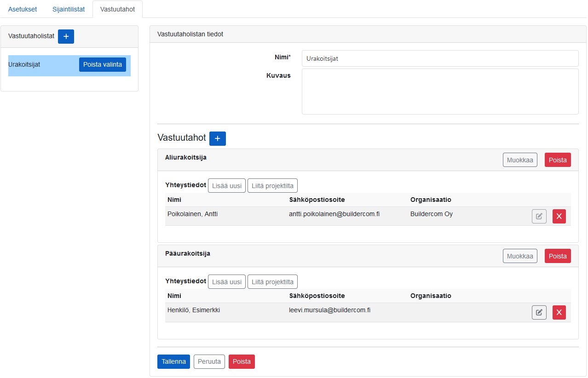Viewport: 588px width, 378px height.
Task: Switch to the Sijaintilistat tab
Action: pyautogui.click(x=69, y=9)
